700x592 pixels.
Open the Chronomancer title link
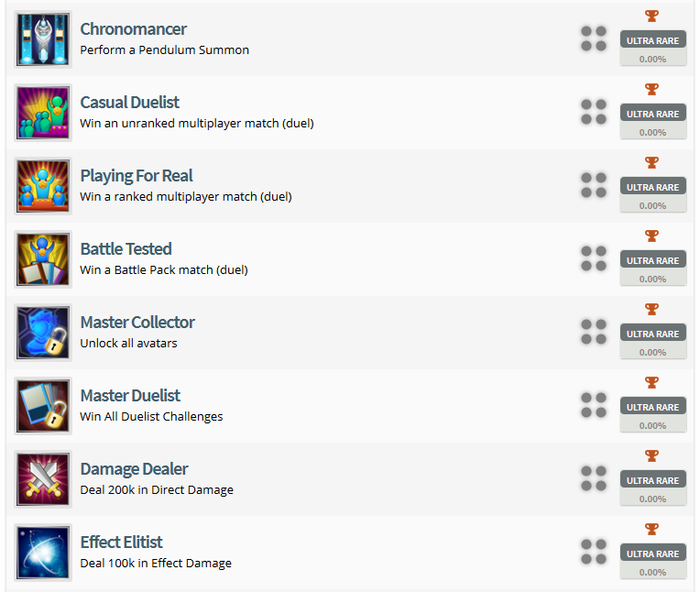point(133,29)
